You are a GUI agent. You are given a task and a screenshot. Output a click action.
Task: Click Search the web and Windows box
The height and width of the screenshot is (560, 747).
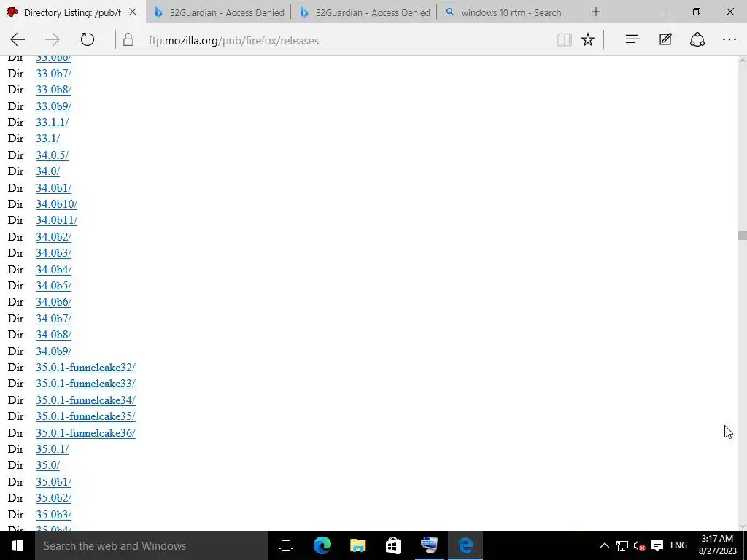coord(152,545)
